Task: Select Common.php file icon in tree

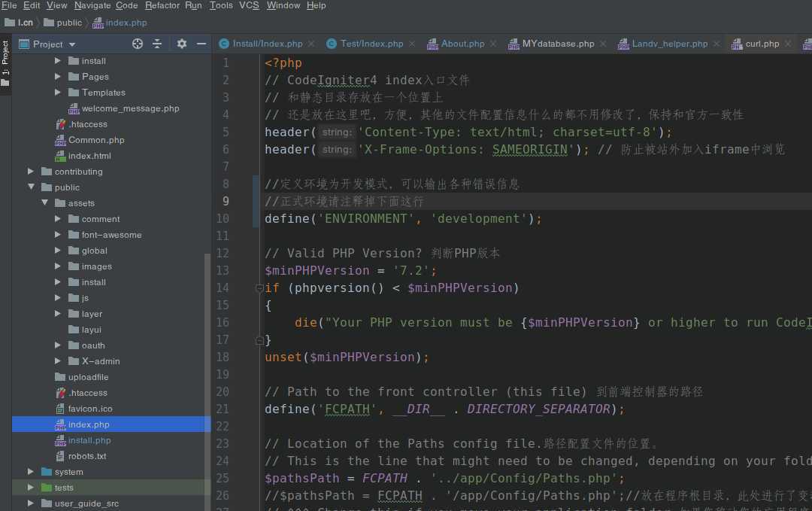Action: coord(60,140)
